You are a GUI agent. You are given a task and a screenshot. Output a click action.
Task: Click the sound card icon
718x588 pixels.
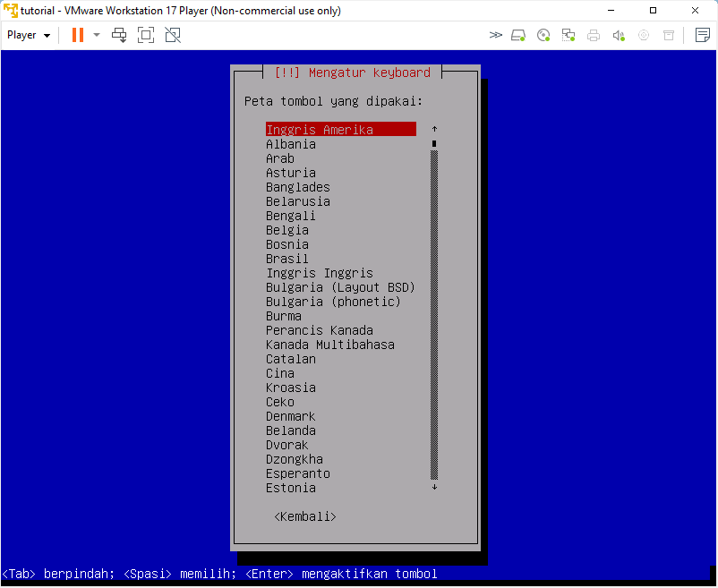(619, 35)
